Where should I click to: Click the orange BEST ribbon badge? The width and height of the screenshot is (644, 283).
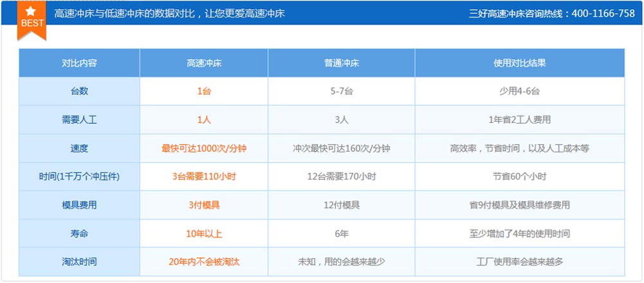32,20
